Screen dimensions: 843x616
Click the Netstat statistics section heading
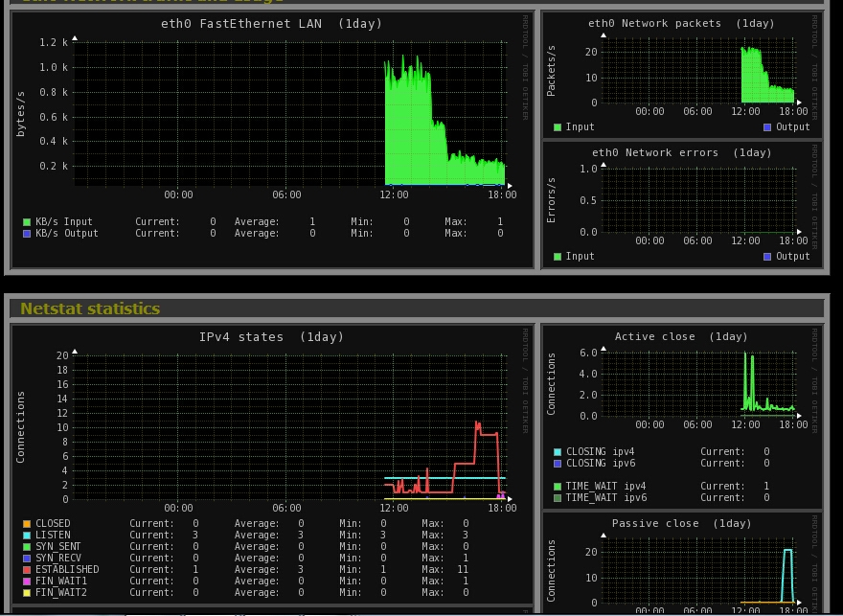[x=90, y=308]
